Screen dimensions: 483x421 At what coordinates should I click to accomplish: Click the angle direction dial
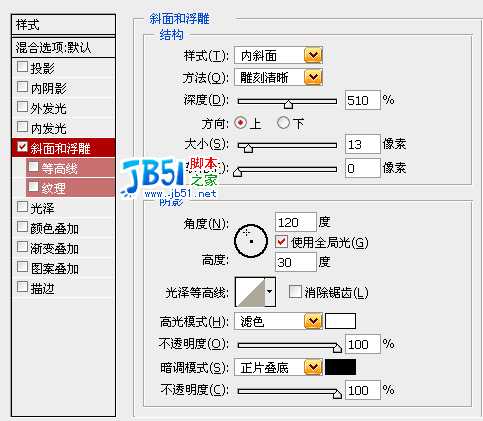(251, 241)
